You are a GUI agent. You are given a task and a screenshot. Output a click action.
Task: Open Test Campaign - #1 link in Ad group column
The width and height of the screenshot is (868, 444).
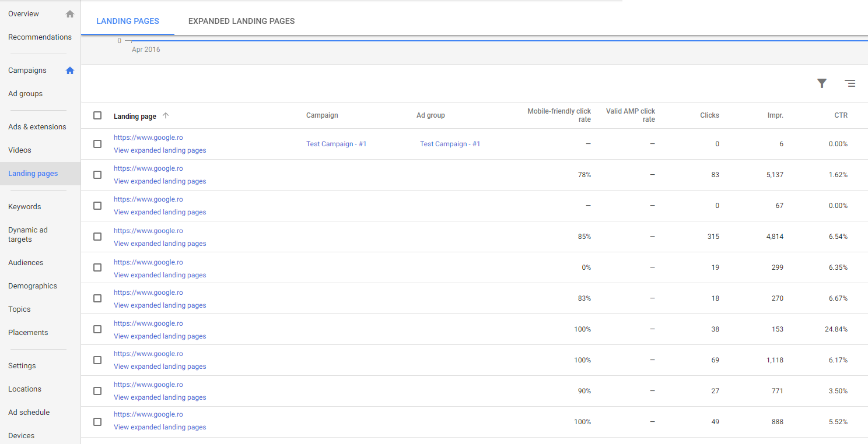[450, 144]
